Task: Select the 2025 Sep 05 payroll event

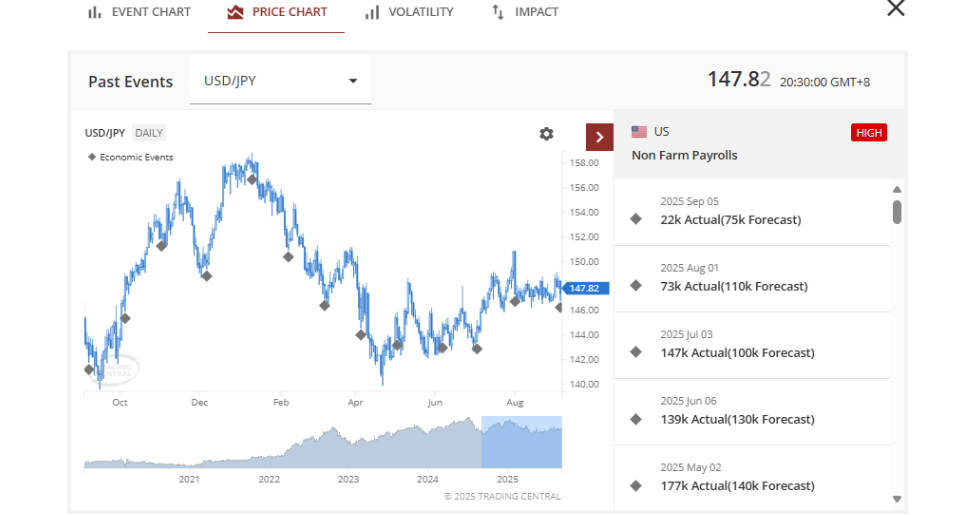Action: [752, 212]
